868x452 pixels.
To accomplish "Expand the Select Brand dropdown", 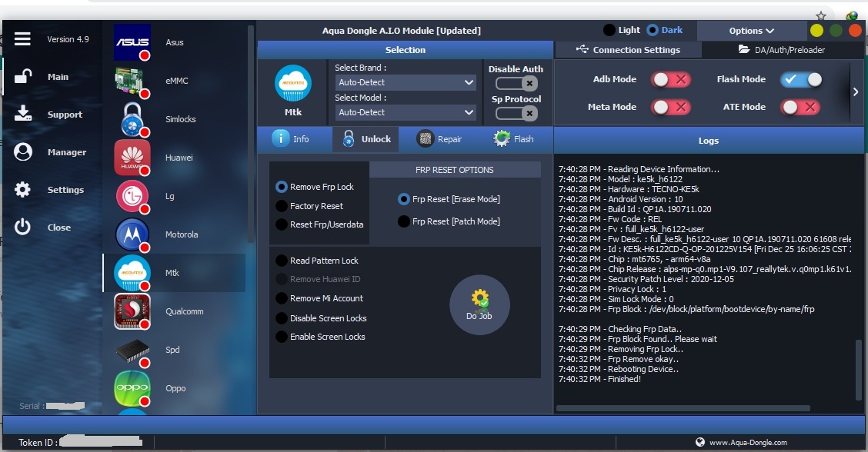I will point(405,82).
